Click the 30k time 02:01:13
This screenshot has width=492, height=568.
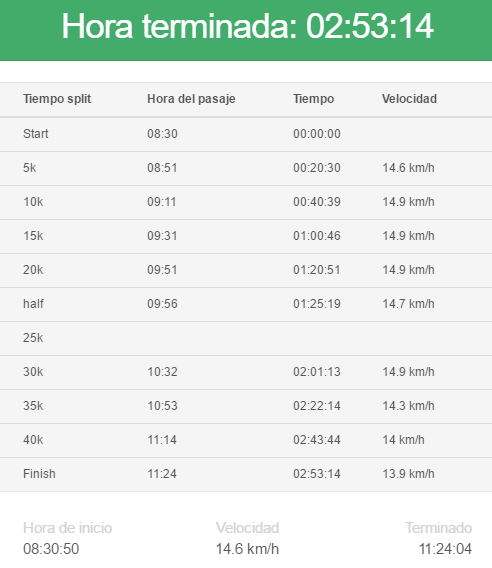click(317, 372)
